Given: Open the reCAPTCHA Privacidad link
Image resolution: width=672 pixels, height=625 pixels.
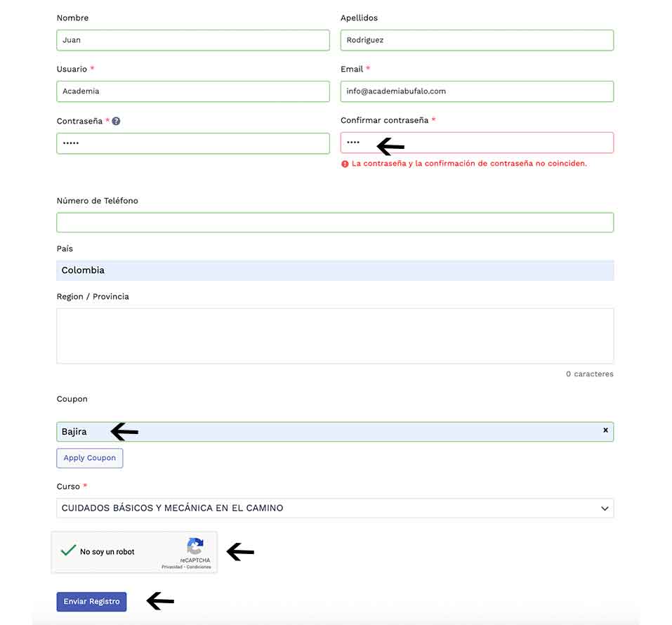Looking at the screenshot, I should click(172, 567).
